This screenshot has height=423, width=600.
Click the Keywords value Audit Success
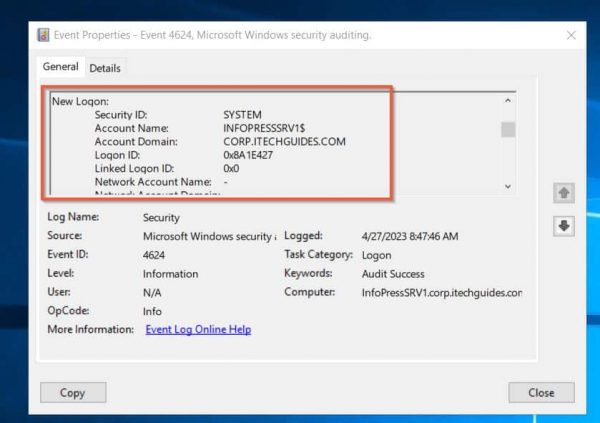(393, 274)
